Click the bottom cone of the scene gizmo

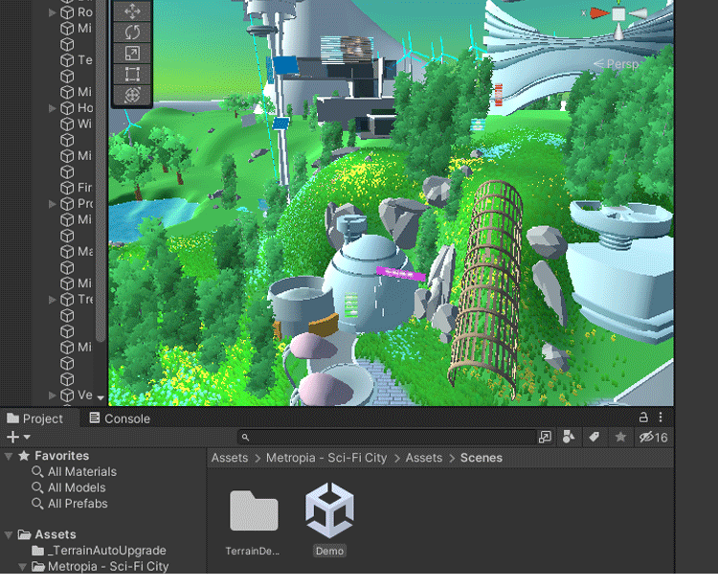[618, 32]
